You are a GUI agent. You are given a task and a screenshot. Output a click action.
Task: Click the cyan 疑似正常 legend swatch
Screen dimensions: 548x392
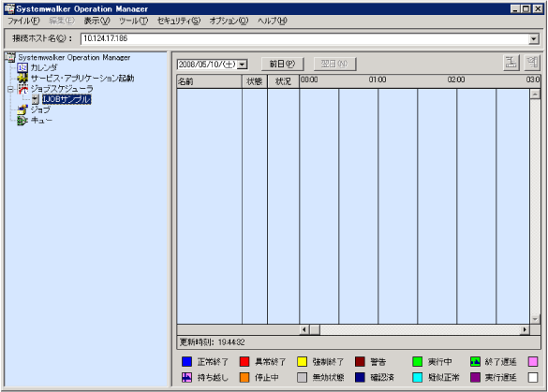coord(417,377)
